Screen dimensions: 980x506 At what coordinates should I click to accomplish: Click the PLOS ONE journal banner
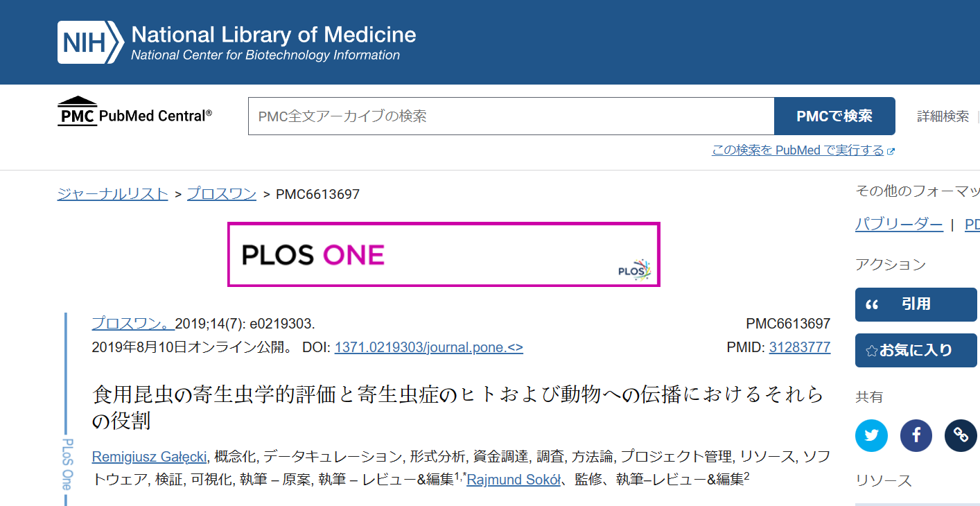click(x=444, y=254)
